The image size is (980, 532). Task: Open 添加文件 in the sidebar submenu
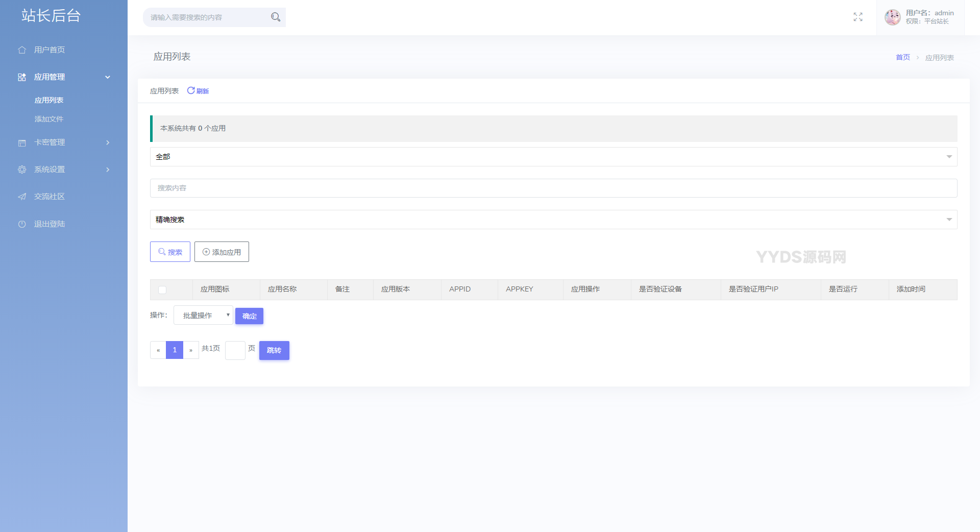click(x=49, y=119)
